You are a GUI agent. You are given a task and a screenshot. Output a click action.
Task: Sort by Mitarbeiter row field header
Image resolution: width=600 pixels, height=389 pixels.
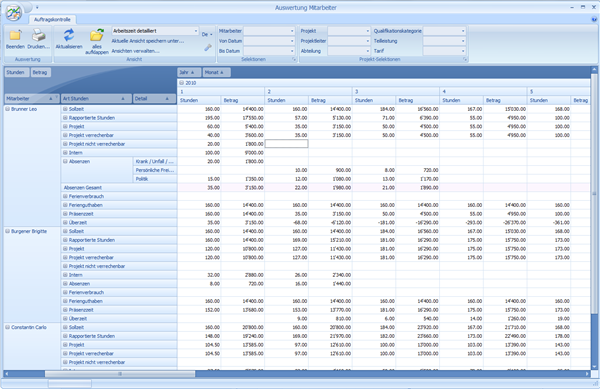tap(32, 99)
